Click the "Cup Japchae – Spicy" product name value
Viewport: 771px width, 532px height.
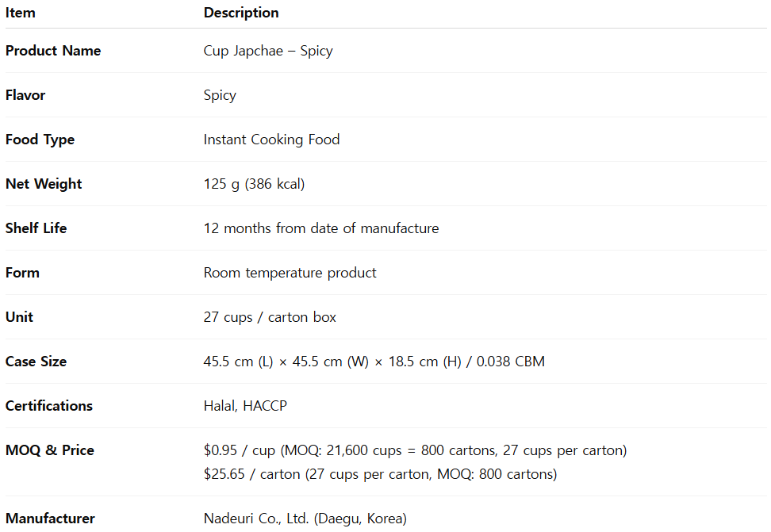tap(268, 51)
